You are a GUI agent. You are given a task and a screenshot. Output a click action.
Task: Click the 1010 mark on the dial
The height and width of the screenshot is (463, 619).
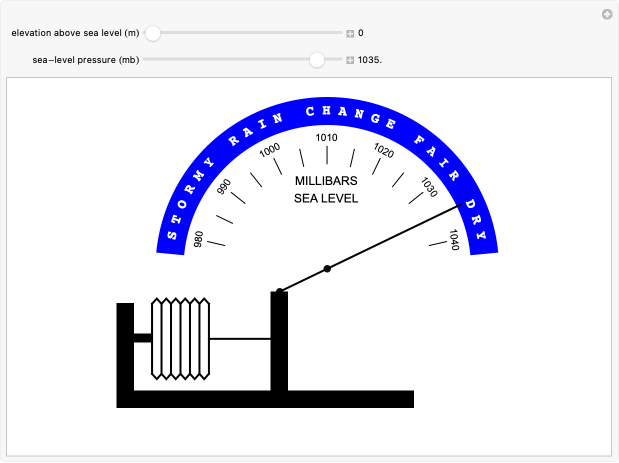[326, 138]
